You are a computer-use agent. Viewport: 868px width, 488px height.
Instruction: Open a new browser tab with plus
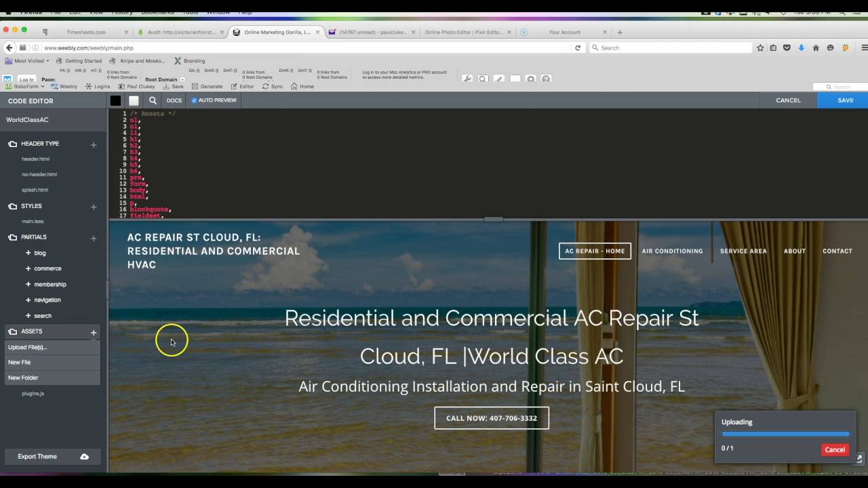point(620,32)
